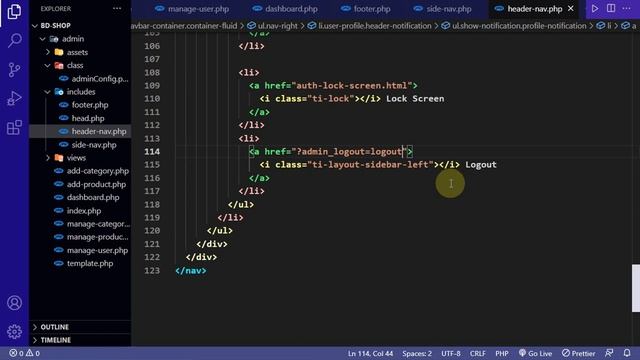Switch to footer.php tab

click(366, 9)
